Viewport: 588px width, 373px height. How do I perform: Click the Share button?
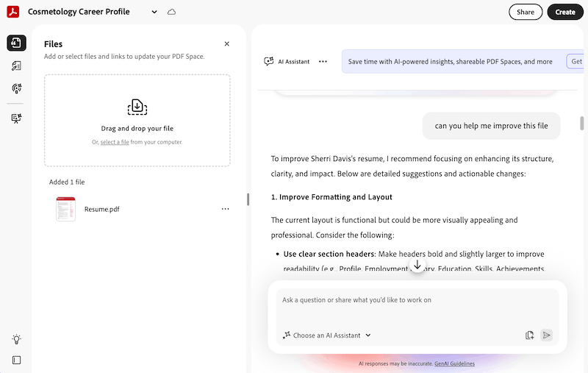click(526, 12)
